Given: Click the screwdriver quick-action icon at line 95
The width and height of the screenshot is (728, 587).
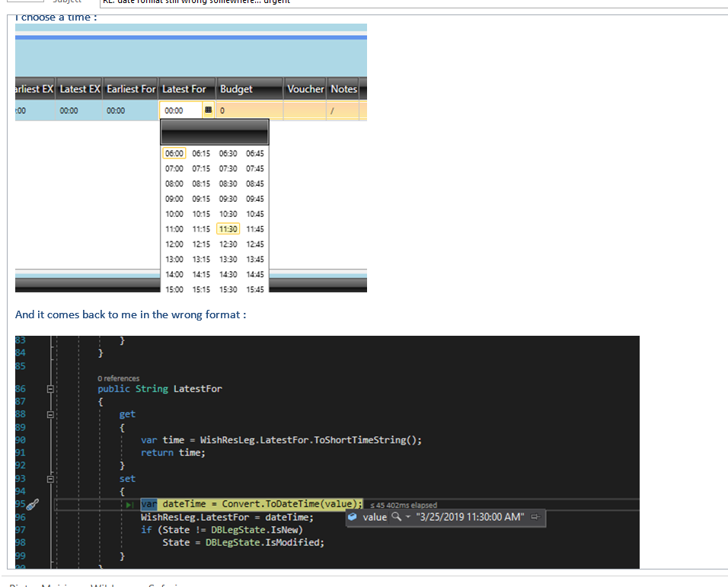Looking at the screenshot, I should coord(33,505).
